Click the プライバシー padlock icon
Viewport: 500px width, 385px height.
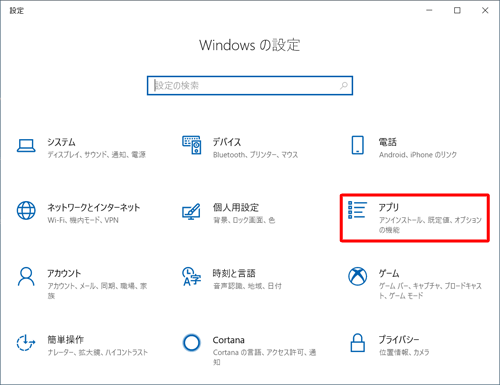pyautogui.click(x=358, y=342)
